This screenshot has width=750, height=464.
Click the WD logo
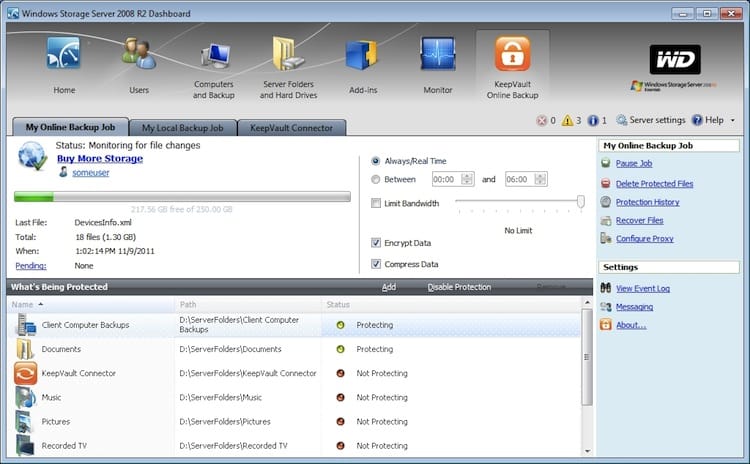click(x=675, y=59)
